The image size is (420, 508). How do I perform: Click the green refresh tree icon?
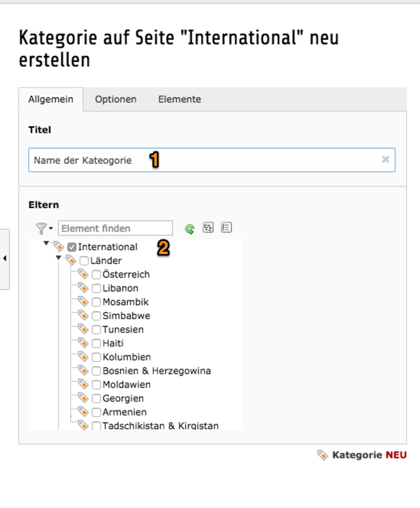click(190, 229)
